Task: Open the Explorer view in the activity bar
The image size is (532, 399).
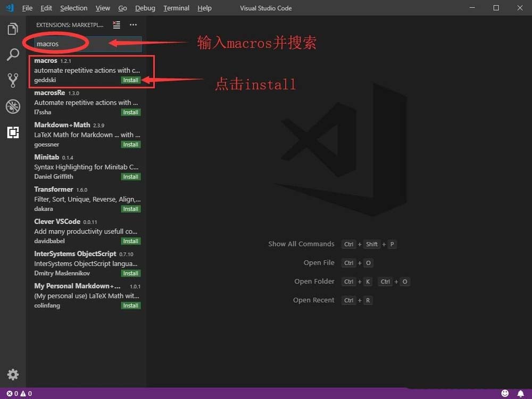Action: [13, 29]
